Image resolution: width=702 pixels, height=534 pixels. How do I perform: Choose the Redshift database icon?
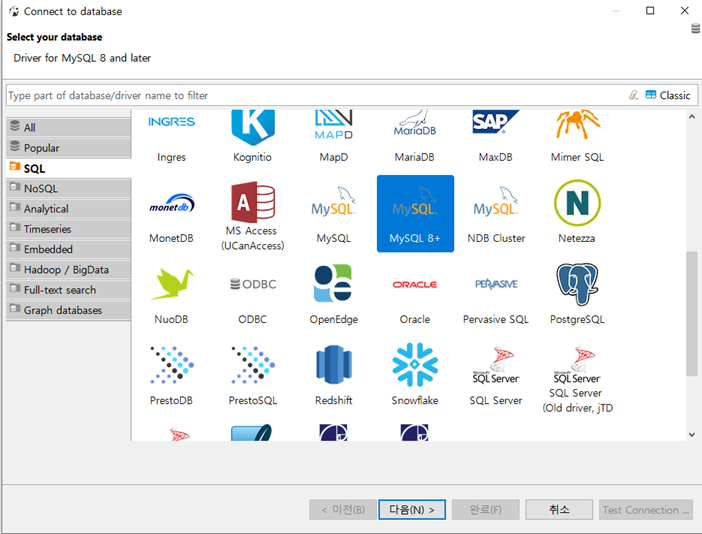click(334, 375)
